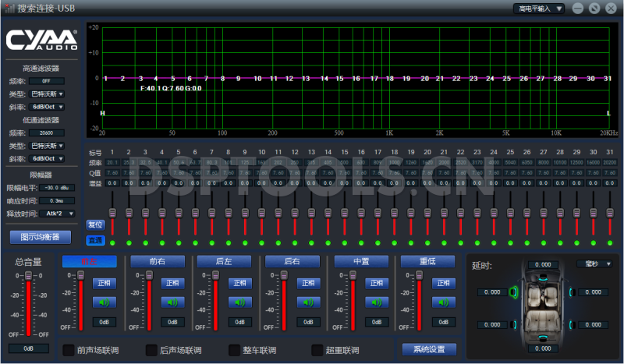Viewport: 624px width, 364px height.
Task: Toggle 正相 phase button on 前左 channel
Action: coord(105,283)
